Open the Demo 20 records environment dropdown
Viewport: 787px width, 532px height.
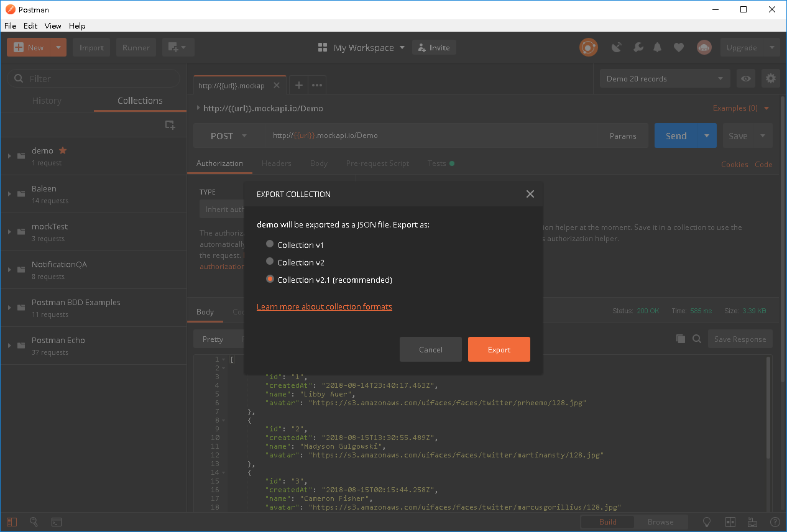point(665,78)
